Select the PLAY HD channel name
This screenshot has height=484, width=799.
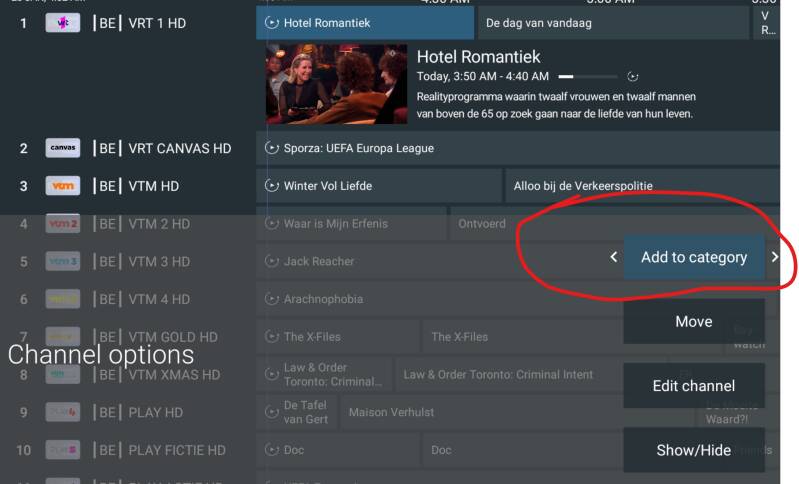(155, 413)
